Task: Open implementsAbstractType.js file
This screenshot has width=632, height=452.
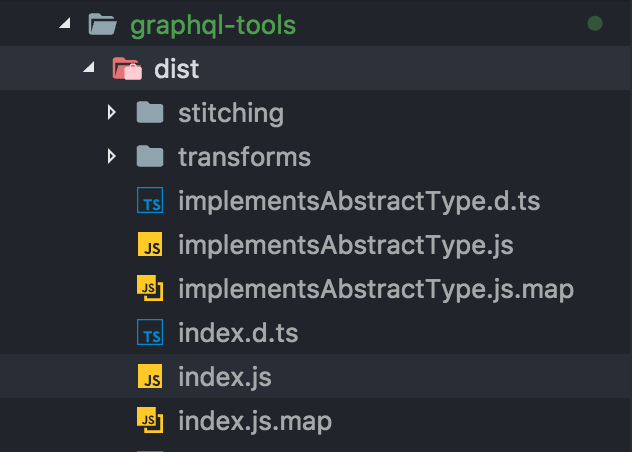Action: coord(346,245)
